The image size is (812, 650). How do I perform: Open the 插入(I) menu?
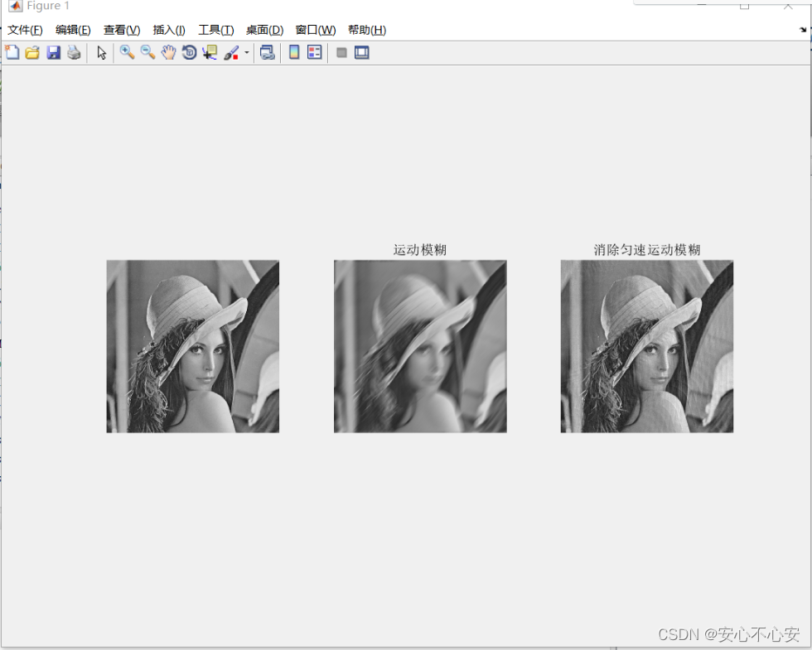pos(169,30)
